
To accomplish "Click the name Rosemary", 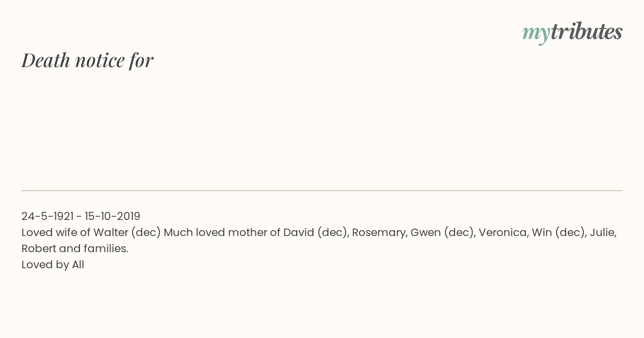I will [378, 232].
